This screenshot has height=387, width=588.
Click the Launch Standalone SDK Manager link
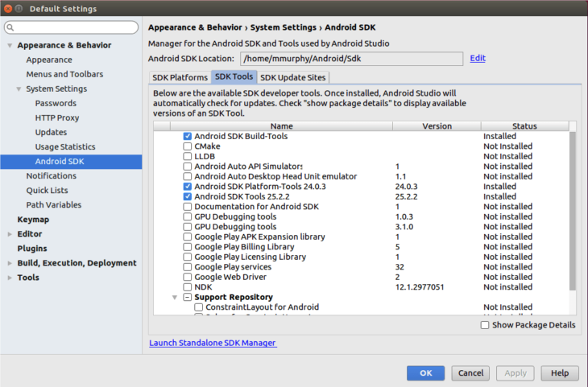[x=213, y=344]
